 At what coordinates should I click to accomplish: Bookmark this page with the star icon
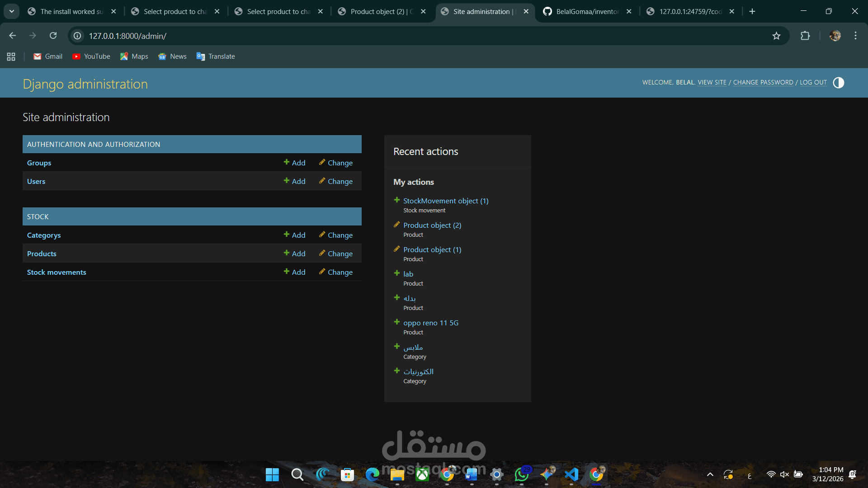776,36
